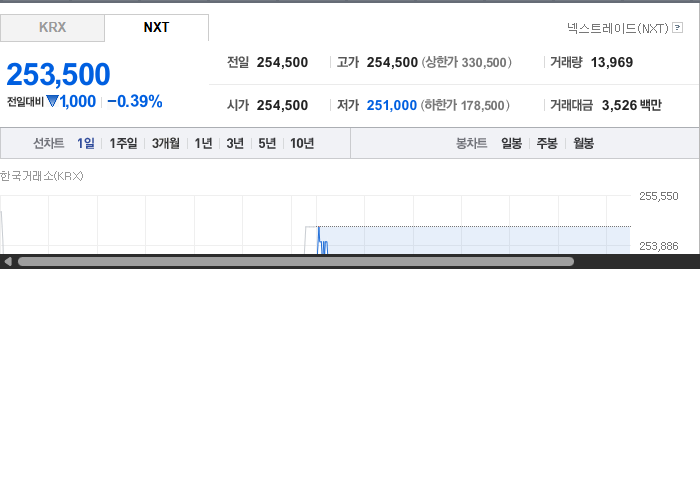Screen dimensions: 700x490
Task: Click the chart axis value 253,886
Action: [658, 246]
